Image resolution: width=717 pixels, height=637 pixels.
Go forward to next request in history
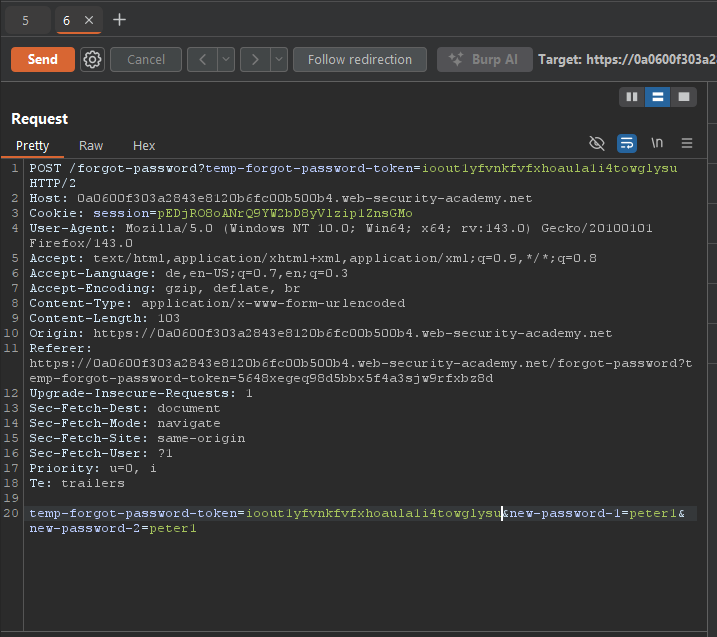pyautogui.click(x=256, y=59)
